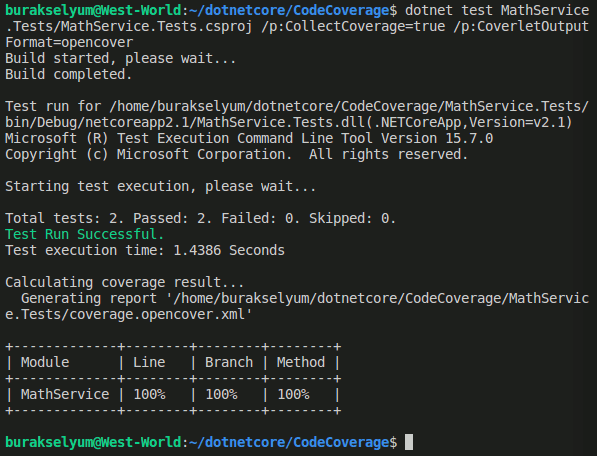Click 'Format=opencover' text in command
This screenshot has height=456, width=597.
(x=69, y=43)
